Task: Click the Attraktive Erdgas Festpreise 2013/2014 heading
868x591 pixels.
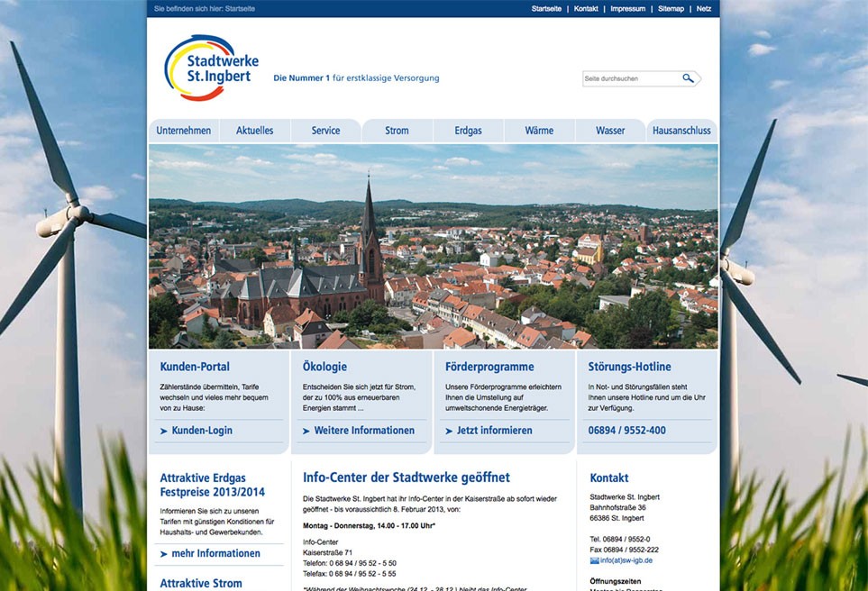Action: pyautogui.click(x=213, y=485)
